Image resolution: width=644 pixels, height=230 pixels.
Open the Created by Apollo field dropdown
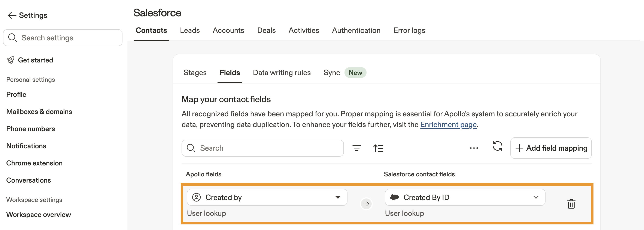pyautogui.click(x=267, y=197)
